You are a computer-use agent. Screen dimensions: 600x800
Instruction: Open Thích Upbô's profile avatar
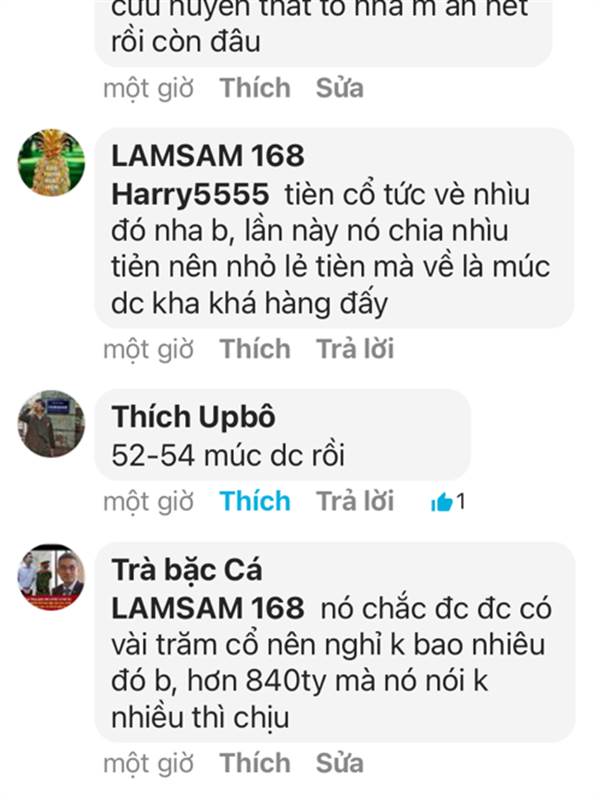point(51,423)
